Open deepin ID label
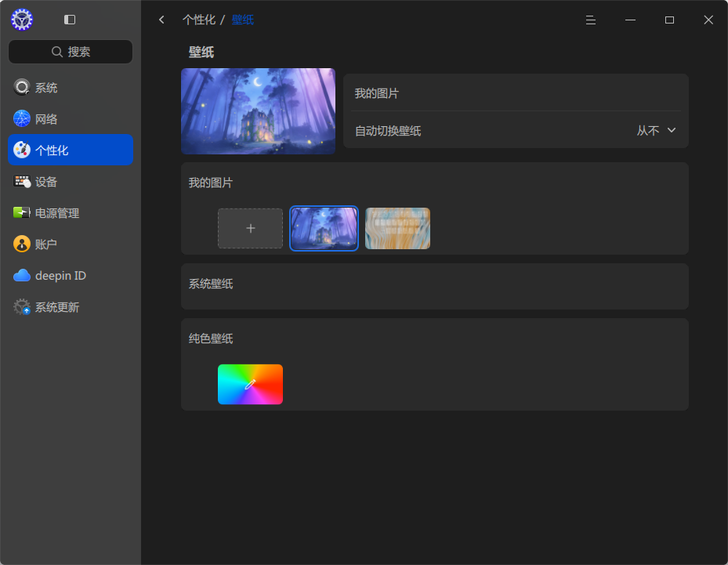 pyautogui.click(x=61, y=276)
